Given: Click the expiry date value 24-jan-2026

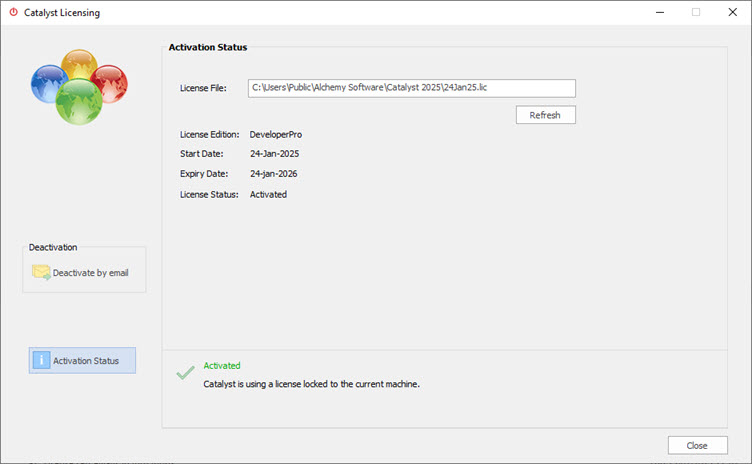Looking at the screenshot, I should [274, 174].
